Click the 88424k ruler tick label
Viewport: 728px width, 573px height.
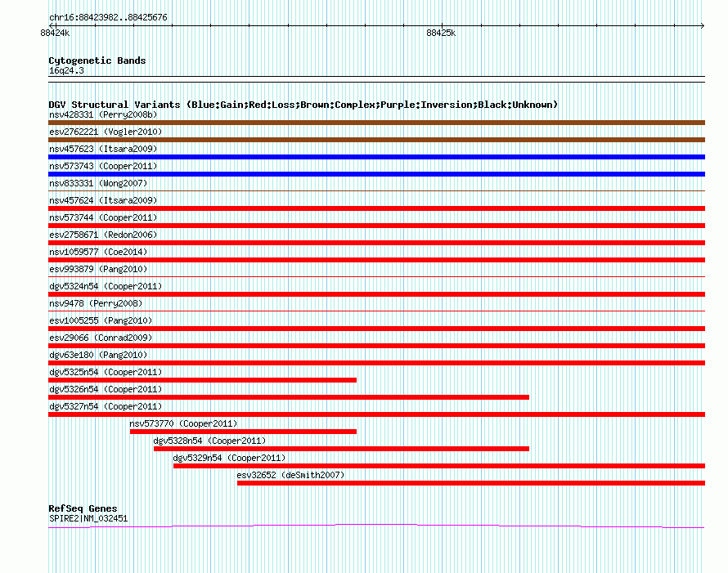(55, 33)
